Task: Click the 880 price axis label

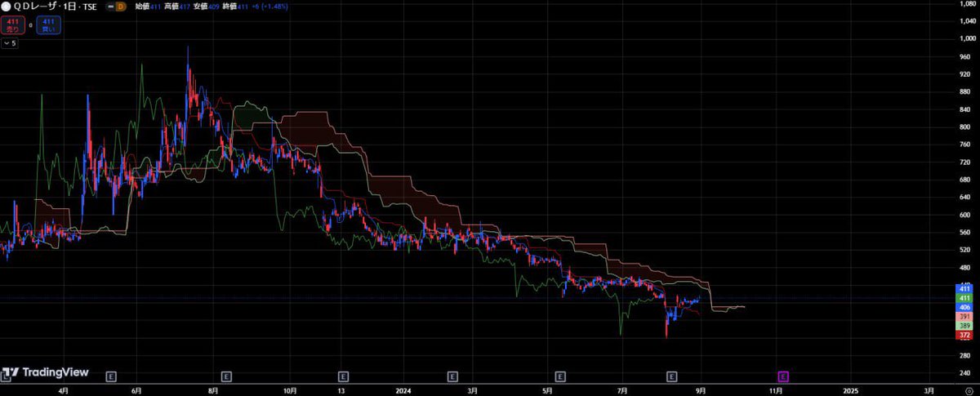Action: tap(966, 91)
